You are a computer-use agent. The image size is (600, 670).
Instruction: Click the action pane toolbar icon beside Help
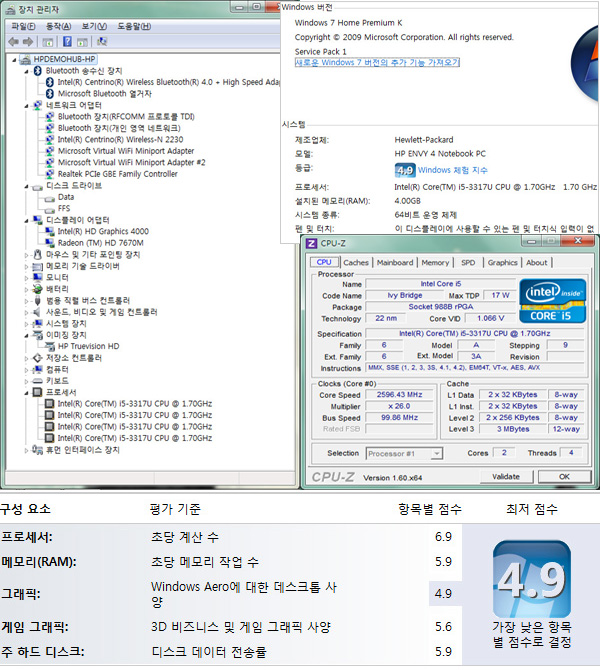coord(82,41)
